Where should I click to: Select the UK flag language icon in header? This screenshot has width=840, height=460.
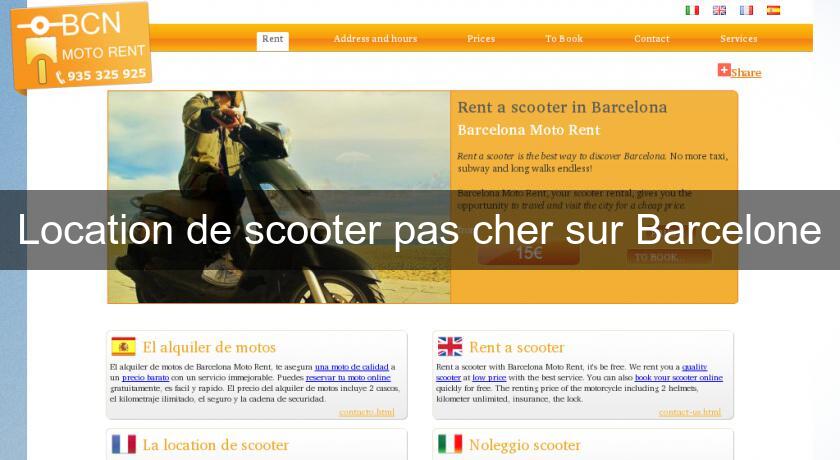pyautogui.click(x=719, y=10)
